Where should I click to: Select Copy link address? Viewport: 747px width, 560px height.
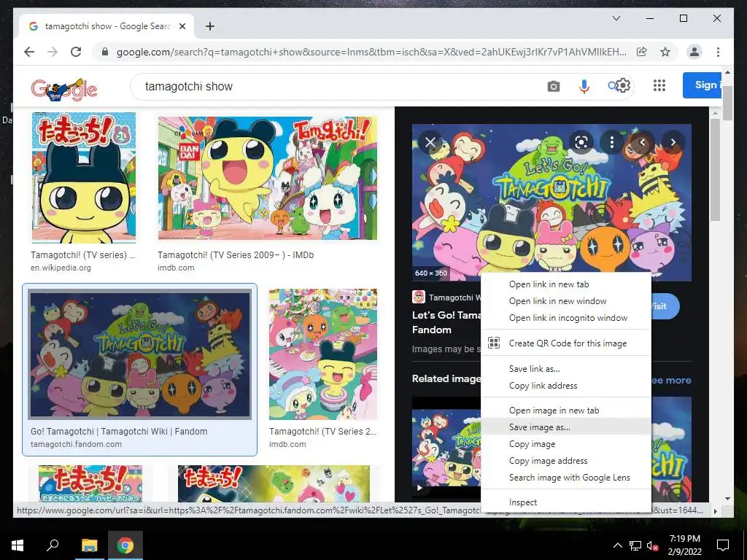pyautogui.click(x=566, y=385)
